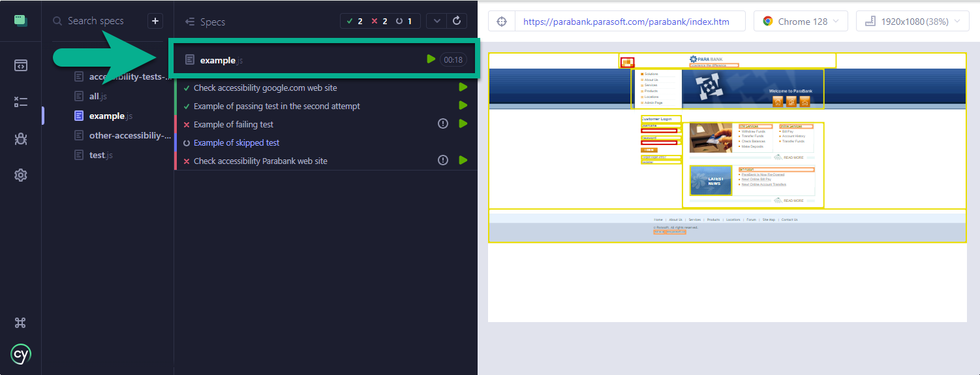Run the example.js spec with play icon
Viewport: 980px width, 375px height.
[431, 59]
